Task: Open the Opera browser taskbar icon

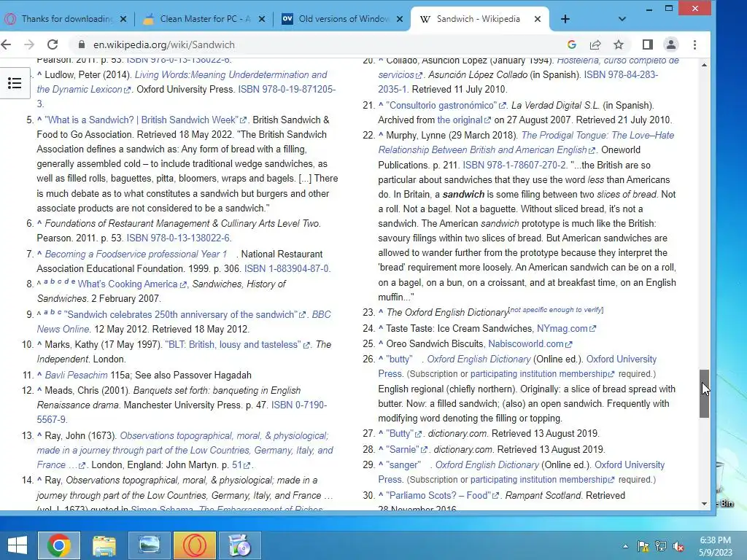Action: click(195, 545)
